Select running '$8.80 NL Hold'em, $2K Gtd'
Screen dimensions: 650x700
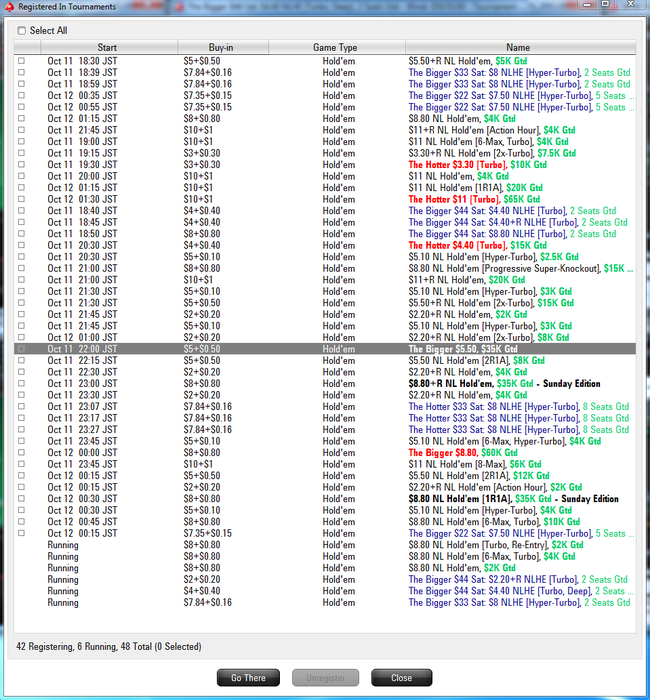pyautogui.click(x=325, y=568)
